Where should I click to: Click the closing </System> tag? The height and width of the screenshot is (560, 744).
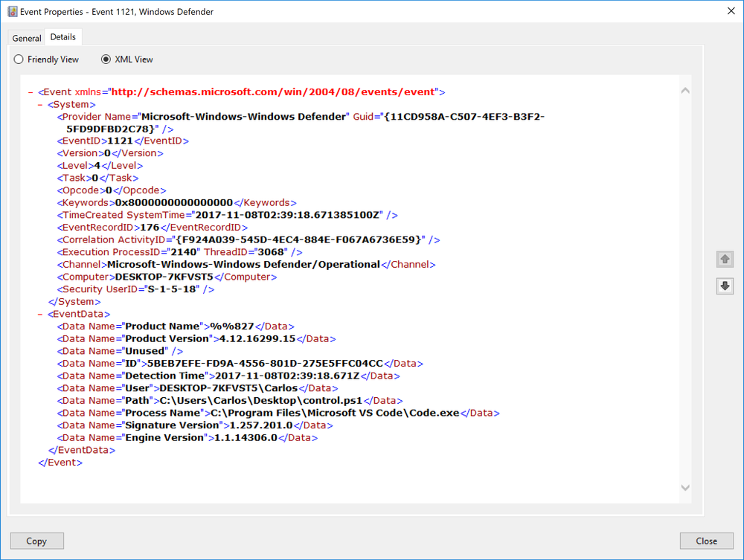point(74,302)
